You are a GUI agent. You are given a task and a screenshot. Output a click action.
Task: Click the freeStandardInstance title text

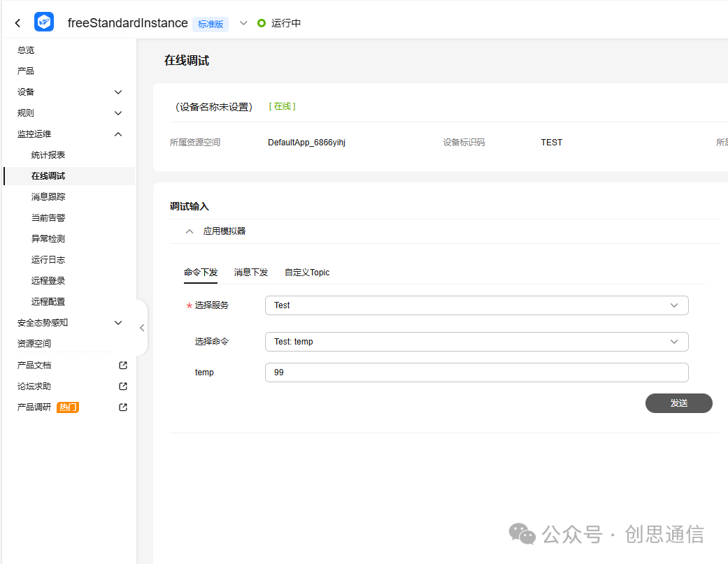coord(128,23)
